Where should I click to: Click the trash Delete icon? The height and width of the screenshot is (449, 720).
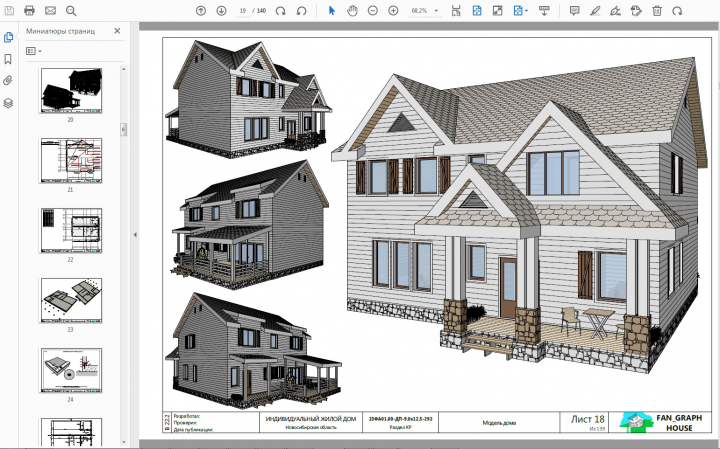click(657, 11)
